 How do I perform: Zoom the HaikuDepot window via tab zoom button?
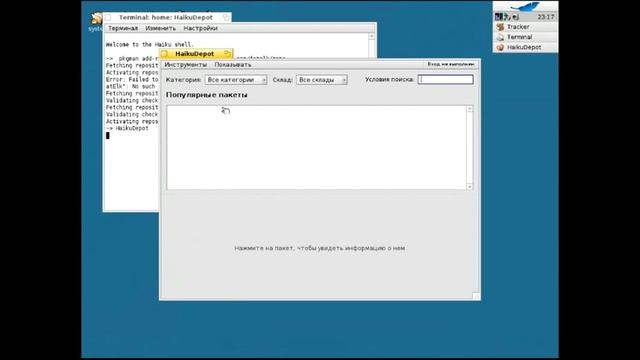click(x=227, y=53)
